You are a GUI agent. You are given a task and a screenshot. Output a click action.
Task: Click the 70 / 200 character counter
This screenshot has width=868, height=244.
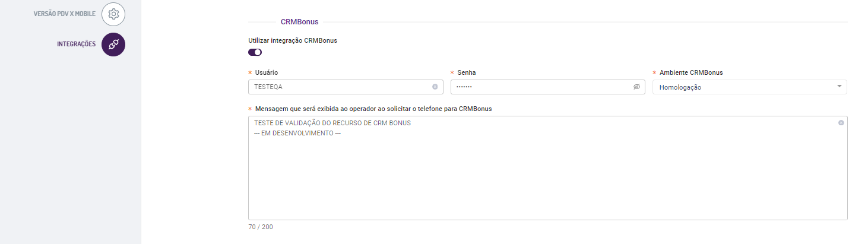(261, 227)
